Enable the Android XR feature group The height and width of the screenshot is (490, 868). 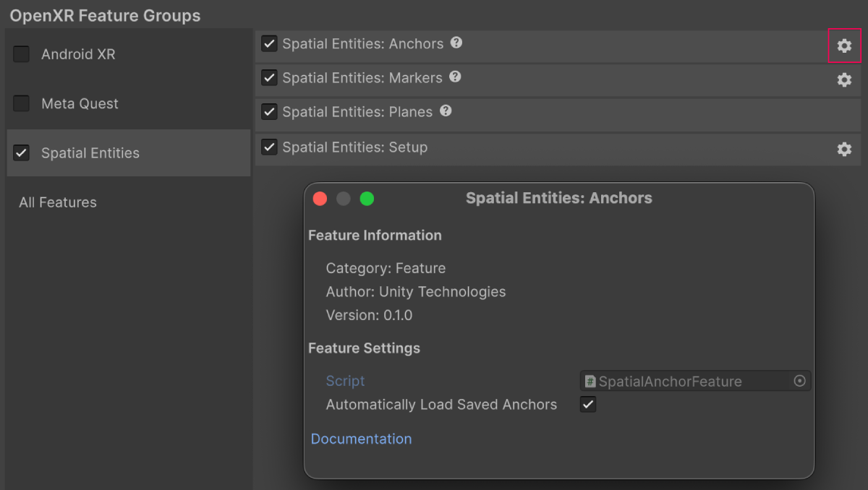[22, 54]
